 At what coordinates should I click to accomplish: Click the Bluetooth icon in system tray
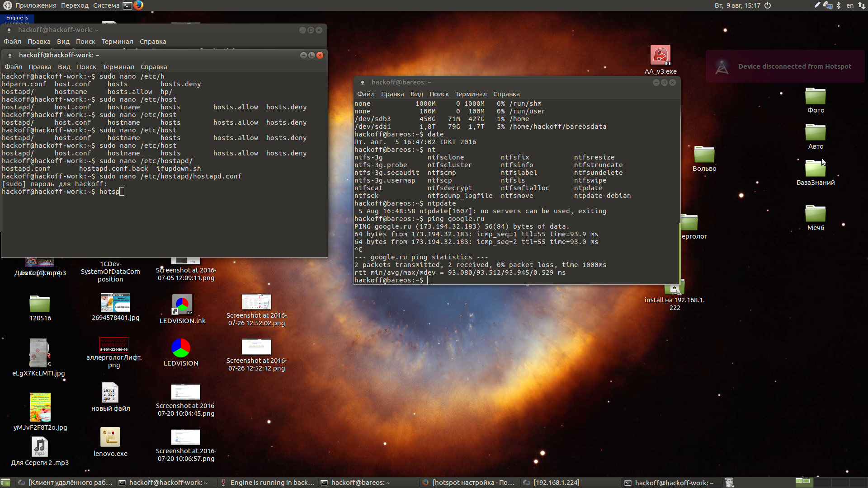839,5
